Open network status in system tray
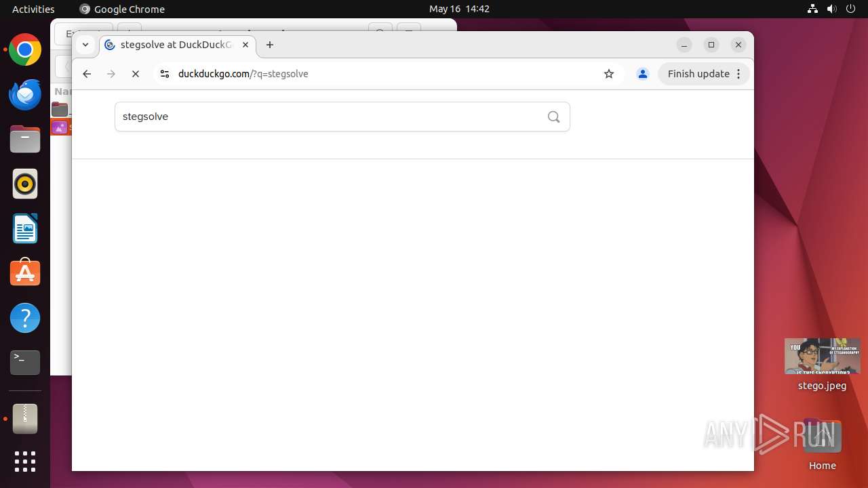868x488 pixels. (813, 9)
